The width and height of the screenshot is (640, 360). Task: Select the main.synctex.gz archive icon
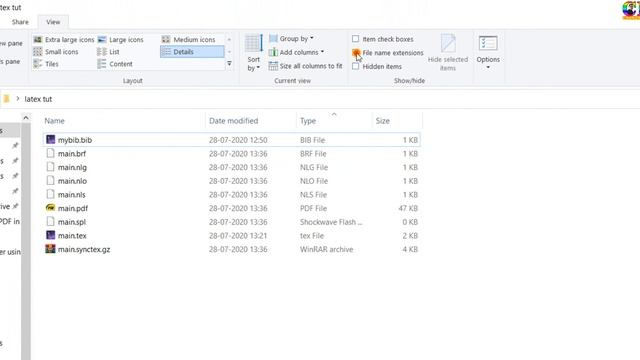pyautogui.click(x=50, y=249)
